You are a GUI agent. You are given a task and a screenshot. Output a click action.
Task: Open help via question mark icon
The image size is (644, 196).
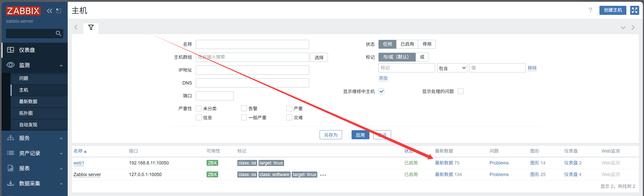[x=590, y=10]
